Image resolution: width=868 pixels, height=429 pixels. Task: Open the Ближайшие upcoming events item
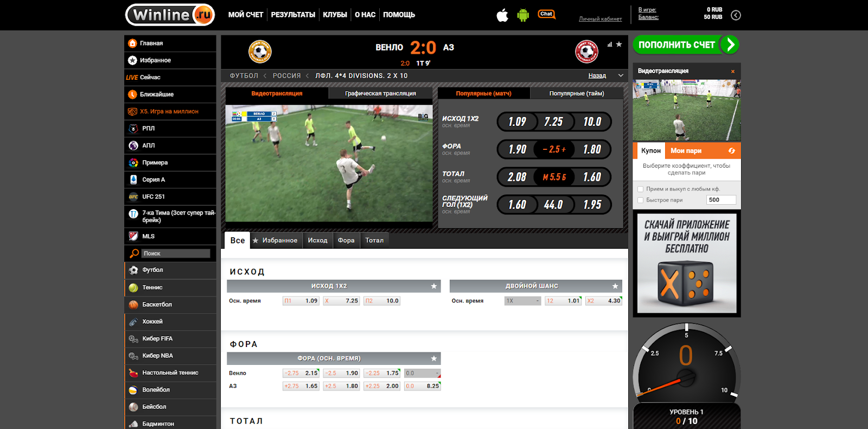click(170, 94)
